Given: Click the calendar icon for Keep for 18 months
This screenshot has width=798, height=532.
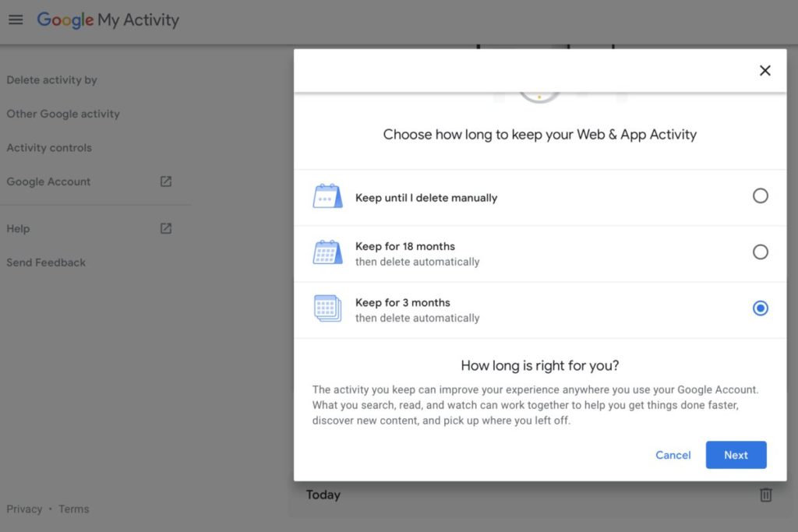Looking at the screenshot, I should click(x=327, y=252).
